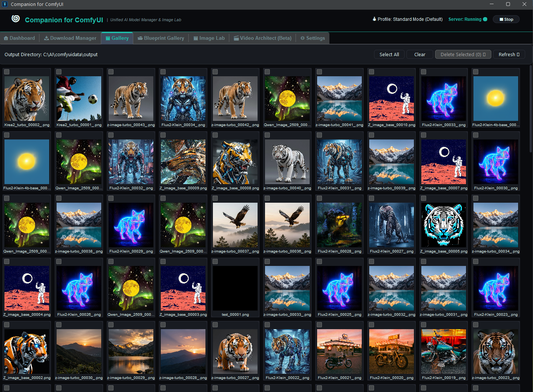Image resolution: width=533 pixels, height=392 pixels.
Task: Refresh the gallery output list
Action: (x=509, y=54)
